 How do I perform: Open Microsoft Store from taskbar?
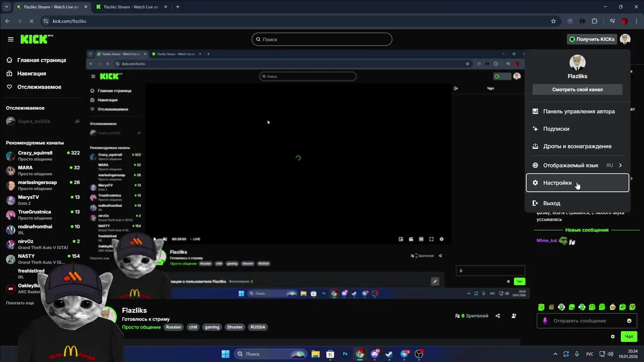330,354
